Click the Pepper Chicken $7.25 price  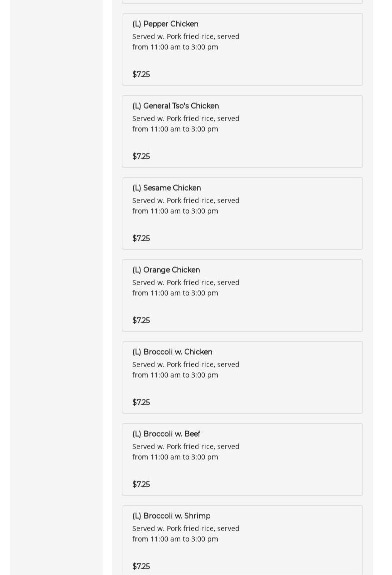pos(141,74)
